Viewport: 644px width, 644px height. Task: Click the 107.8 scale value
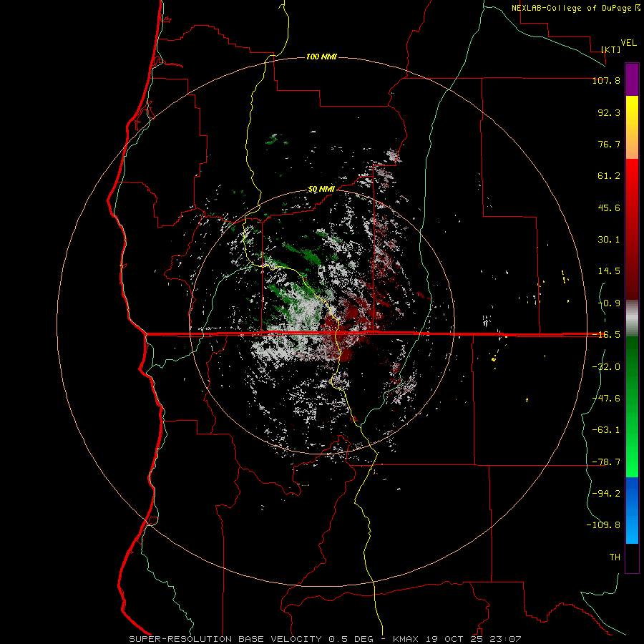point(606,80)
